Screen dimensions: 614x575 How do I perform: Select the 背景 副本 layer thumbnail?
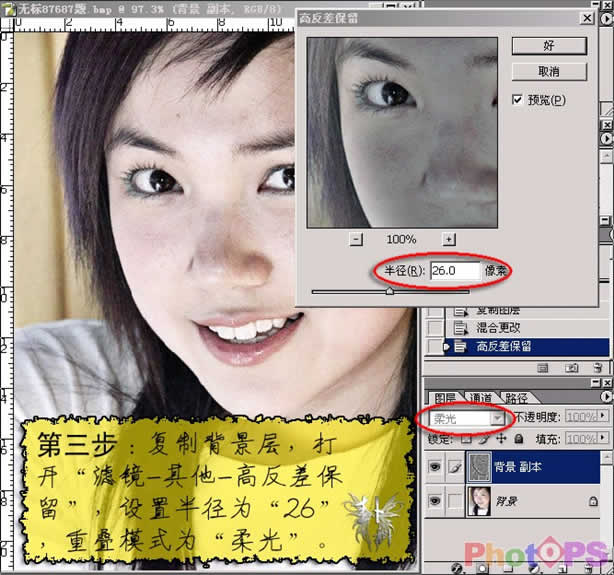point(479,467)
